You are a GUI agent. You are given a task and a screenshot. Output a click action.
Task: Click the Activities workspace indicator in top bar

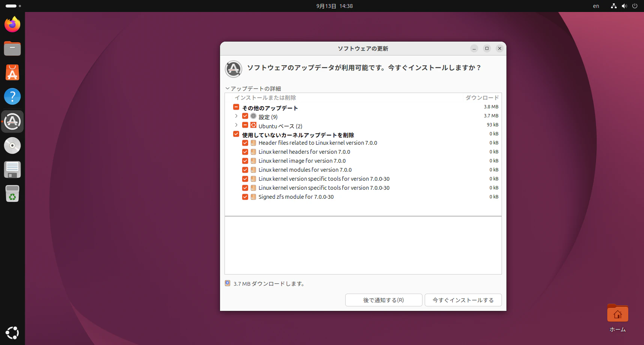click(x=13, y=6)
